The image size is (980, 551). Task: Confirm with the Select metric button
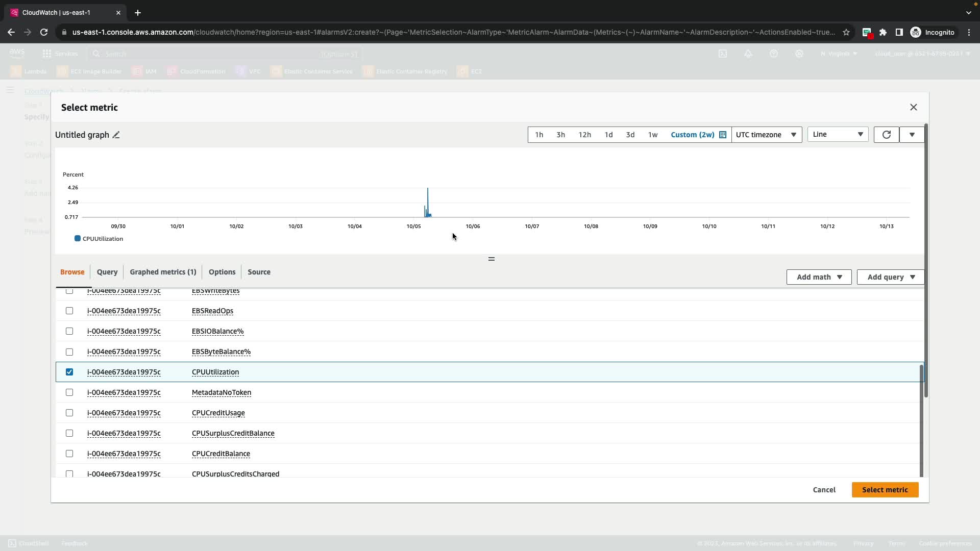(885, 490)
